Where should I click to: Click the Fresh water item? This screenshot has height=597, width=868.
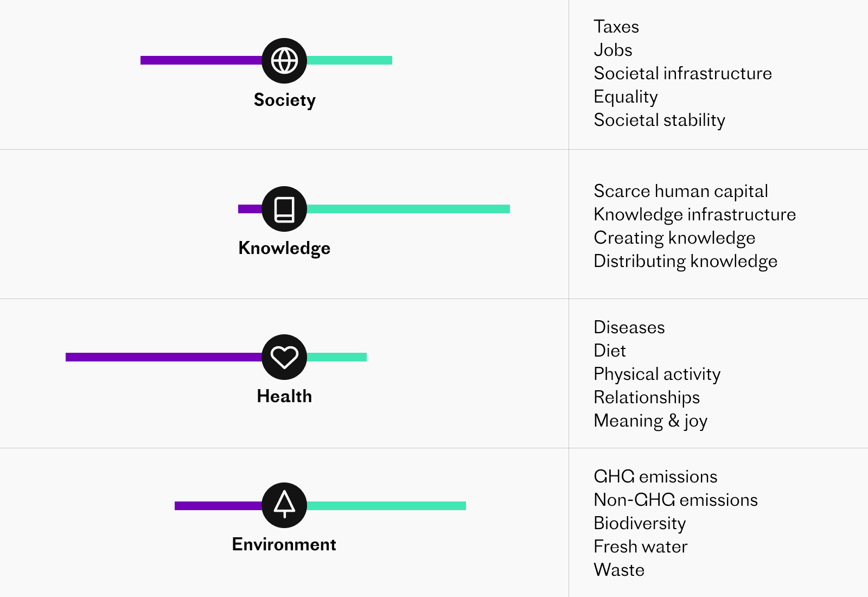coord(641,547)
